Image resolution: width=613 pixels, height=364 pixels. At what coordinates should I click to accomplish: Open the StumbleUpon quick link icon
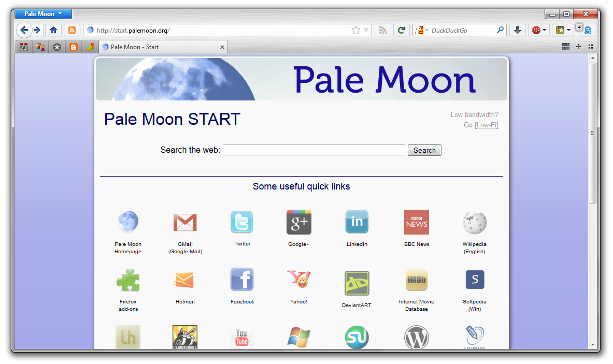[357, 337]
